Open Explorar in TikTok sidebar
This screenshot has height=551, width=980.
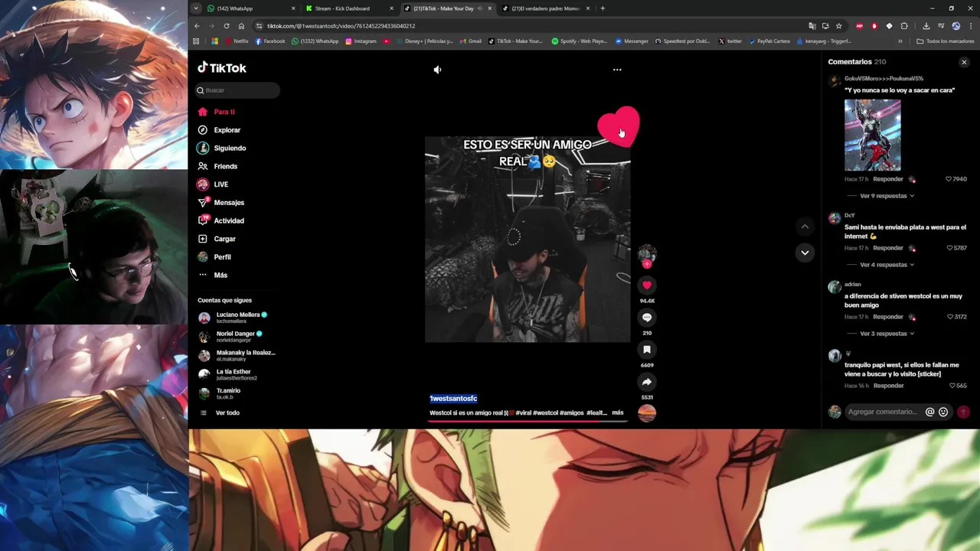click(220, 130)
